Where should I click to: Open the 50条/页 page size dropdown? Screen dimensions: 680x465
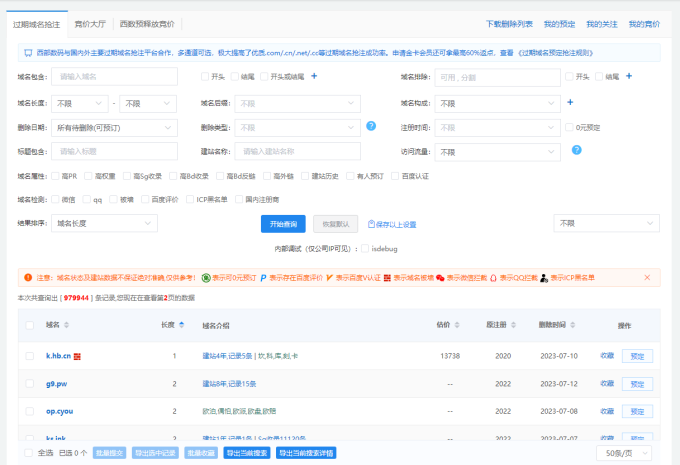pyautogui.click(x=624, y=453)
